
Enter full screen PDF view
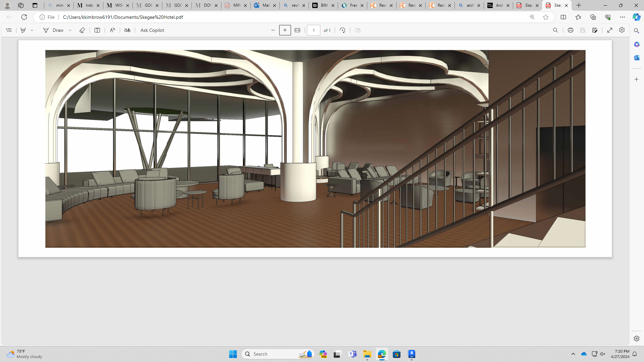coord(610,30)
